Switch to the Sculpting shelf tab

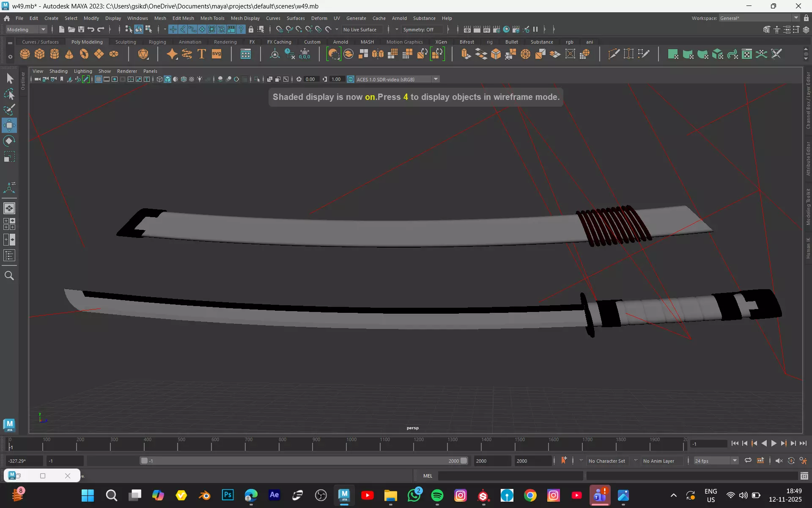pyautogui.click(x=126, y=42)
